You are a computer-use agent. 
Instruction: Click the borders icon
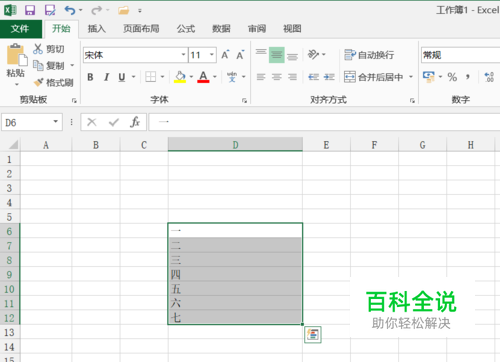[x=150, y=77]
